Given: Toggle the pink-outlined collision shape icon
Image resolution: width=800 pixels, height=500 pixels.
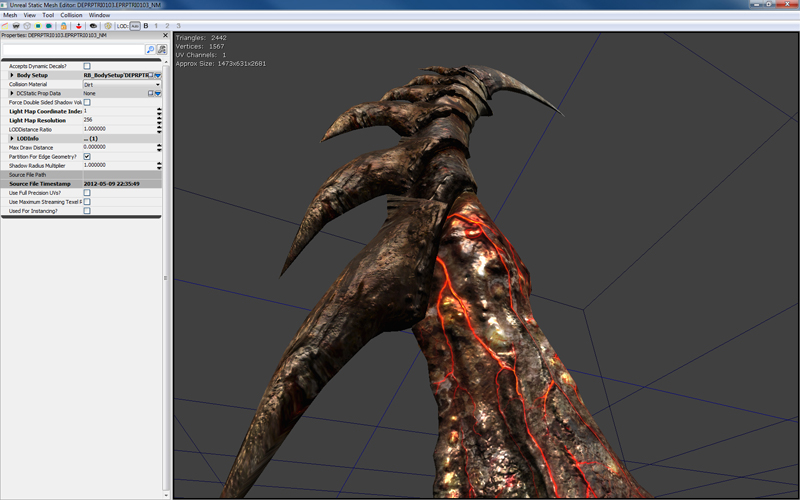Looking at the screenshot, I should tap(49, 26).
